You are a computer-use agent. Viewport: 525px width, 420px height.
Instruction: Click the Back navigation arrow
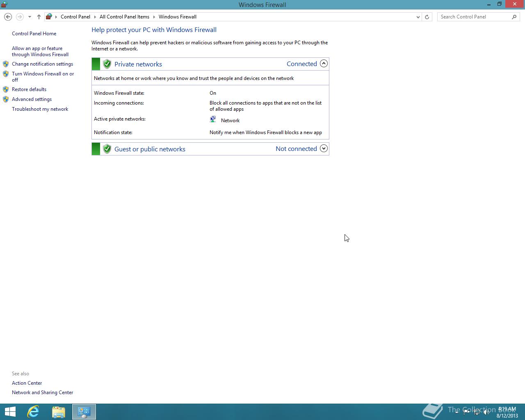pos(8,17)
